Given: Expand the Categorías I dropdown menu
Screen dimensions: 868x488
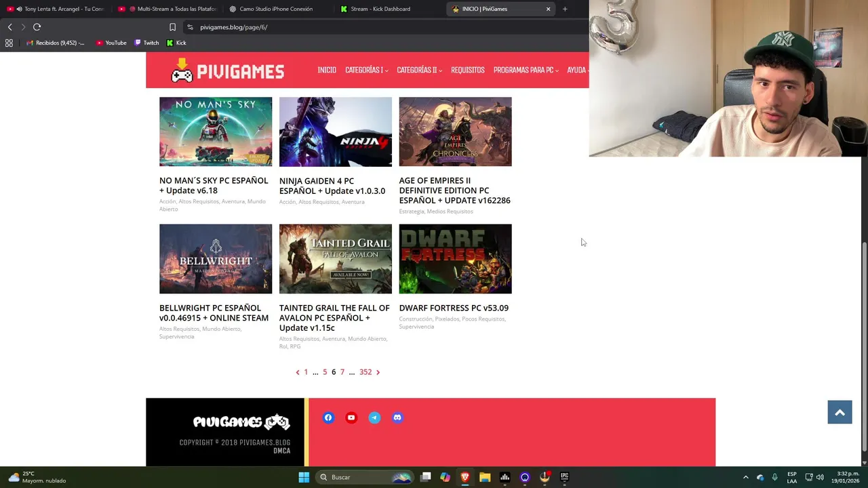Looking at the screenshot, I should point(366,70).
